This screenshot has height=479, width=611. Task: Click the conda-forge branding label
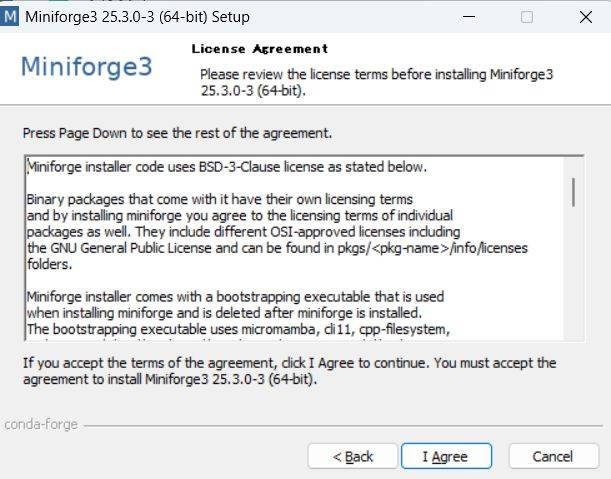click(x=41, y=424)
